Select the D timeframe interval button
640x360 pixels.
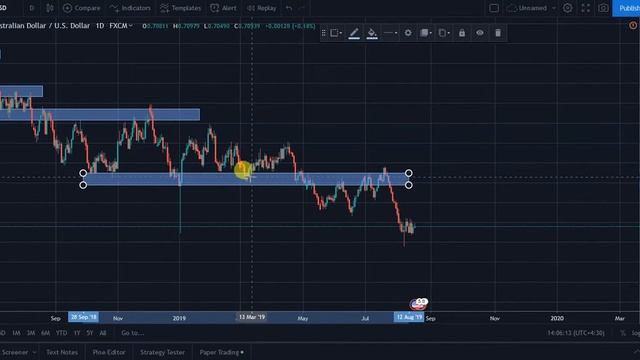click(31, 8)
